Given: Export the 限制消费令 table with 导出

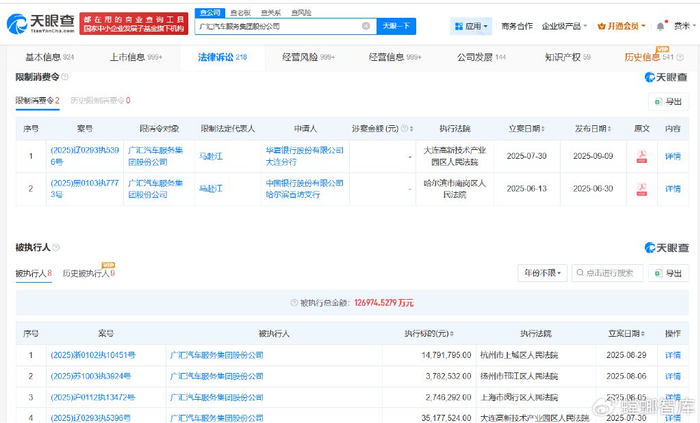Looking at the screenshot, I should [x=668, y=102].
